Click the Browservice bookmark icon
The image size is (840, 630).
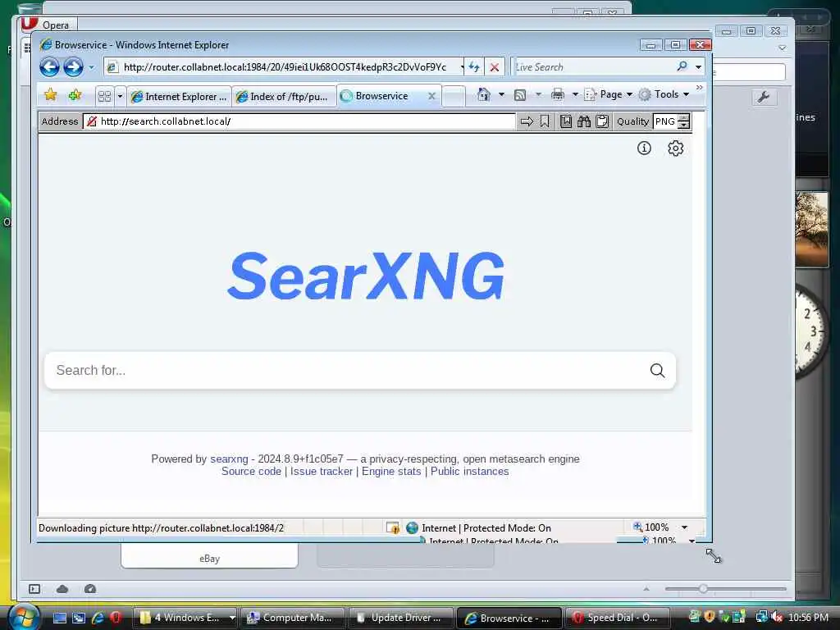[x=545, y=121]
